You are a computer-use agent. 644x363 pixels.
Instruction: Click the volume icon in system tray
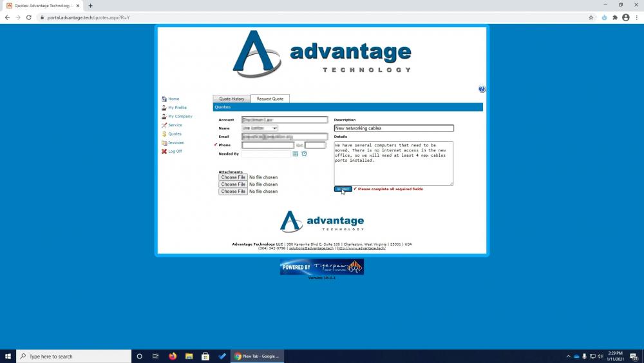point(600,356)
